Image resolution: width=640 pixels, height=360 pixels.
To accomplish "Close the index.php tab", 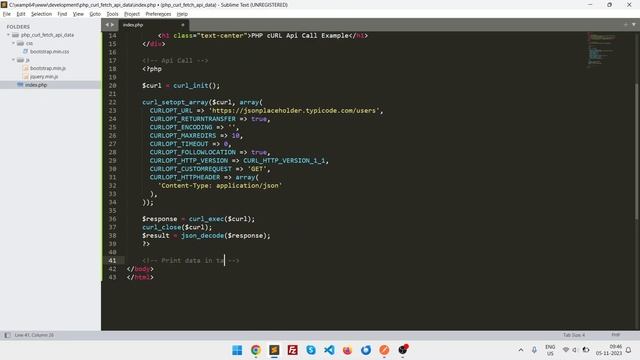I will (182, 25).
